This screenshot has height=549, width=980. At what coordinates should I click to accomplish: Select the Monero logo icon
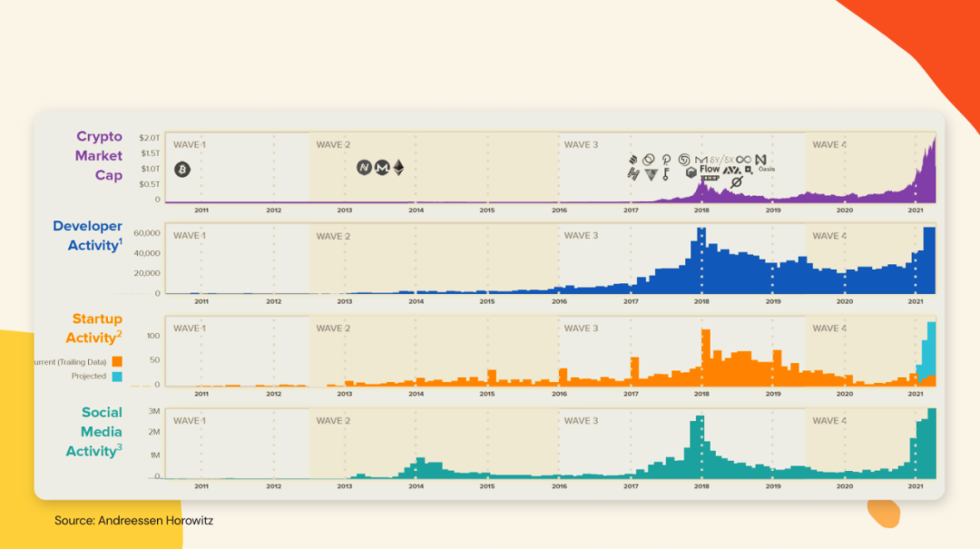pyautogui.click(x=382, y=168)
